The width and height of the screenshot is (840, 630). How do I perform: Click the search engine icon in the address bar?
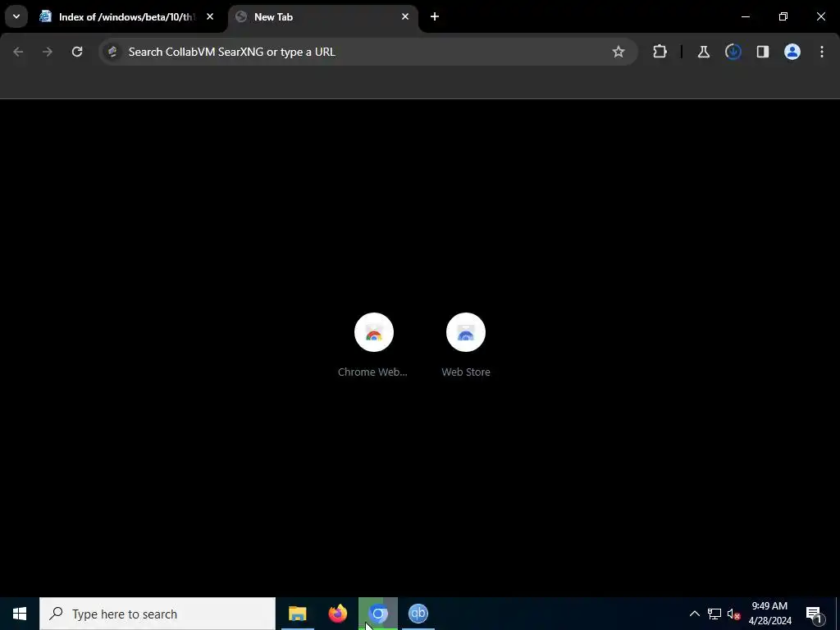pos(112,52)
